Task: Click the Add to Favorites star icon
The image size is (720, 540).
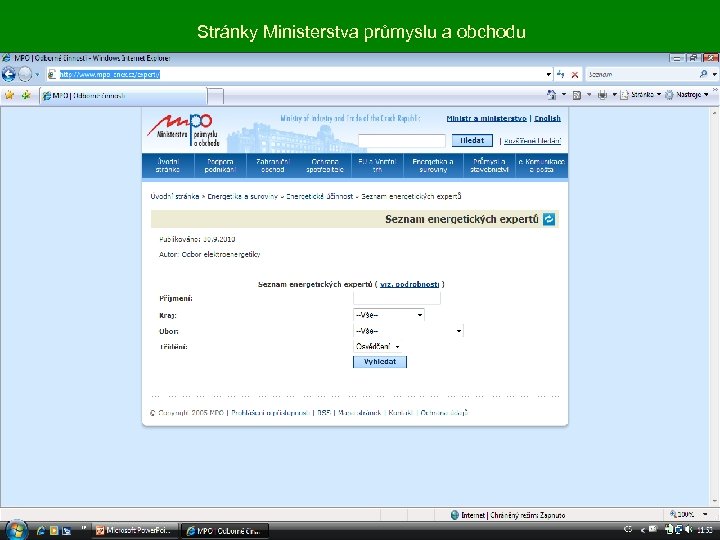Action: point(26,95)
